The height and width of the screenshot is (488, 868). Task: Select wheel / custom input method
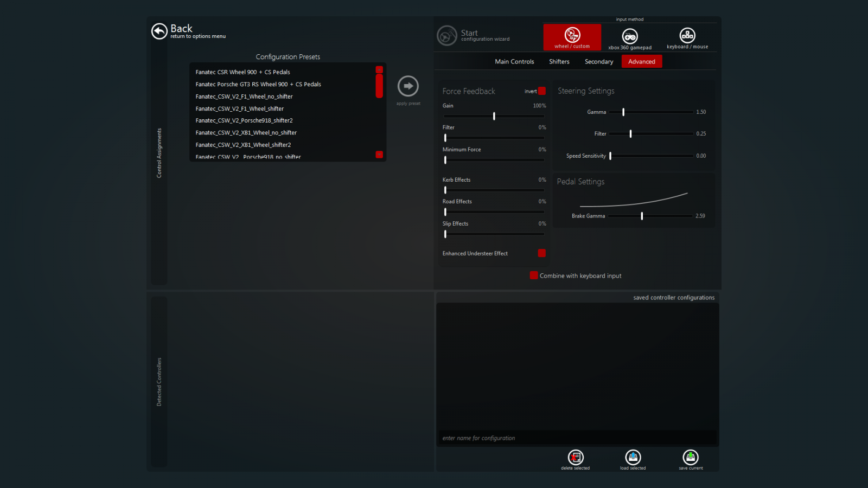point(572,37)
